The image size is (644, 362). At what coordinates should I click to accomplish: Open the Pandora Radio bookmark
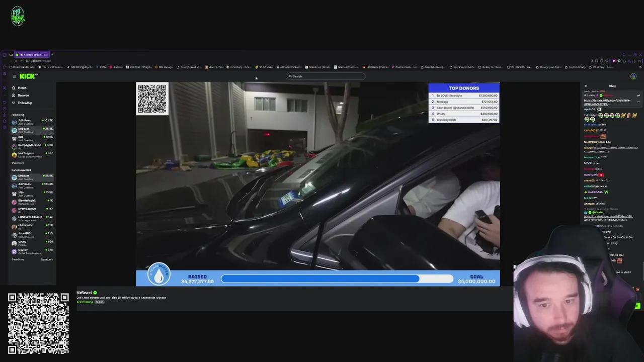[x=405, y=67]
